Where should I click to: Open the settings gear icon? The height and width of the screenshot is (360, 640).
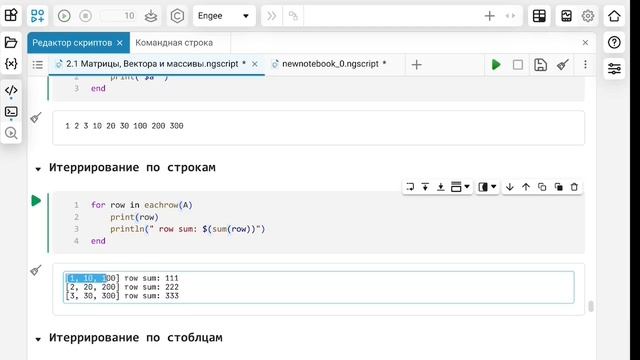(588, 16)
